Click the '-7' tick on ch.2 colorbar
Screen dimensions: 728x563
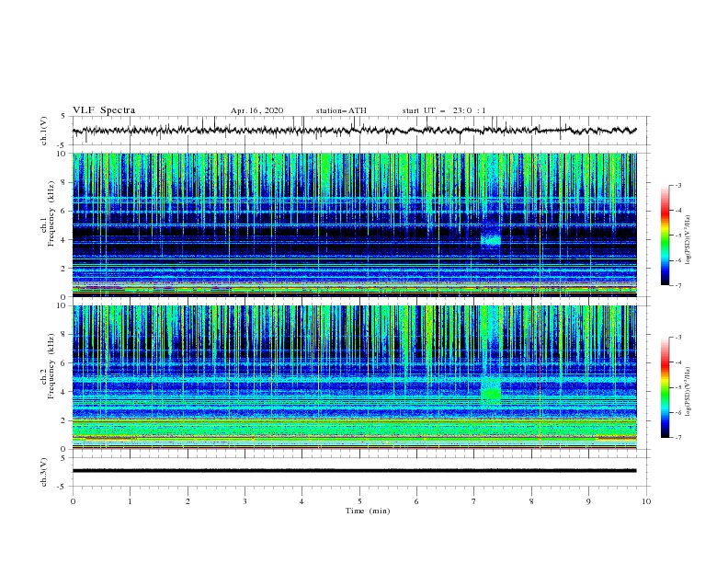[677, 437]
